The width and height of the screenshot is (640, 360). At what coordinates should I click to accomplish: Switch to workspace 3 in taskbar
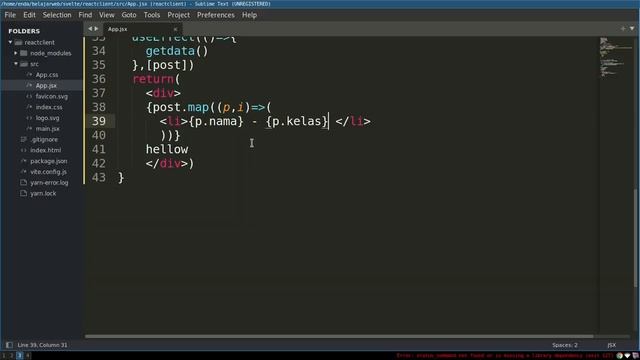point(20,356)
